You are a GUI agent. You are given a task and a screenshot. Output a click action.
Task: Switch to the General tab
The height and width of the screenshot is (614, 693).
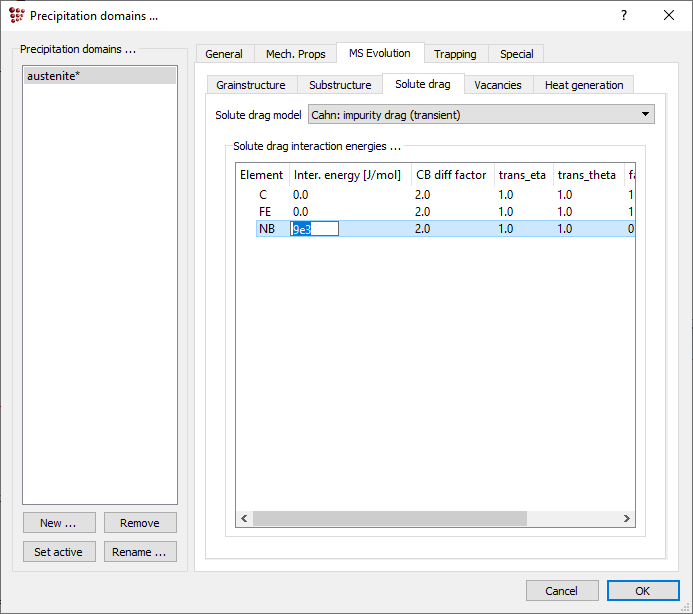click(224, 54)
